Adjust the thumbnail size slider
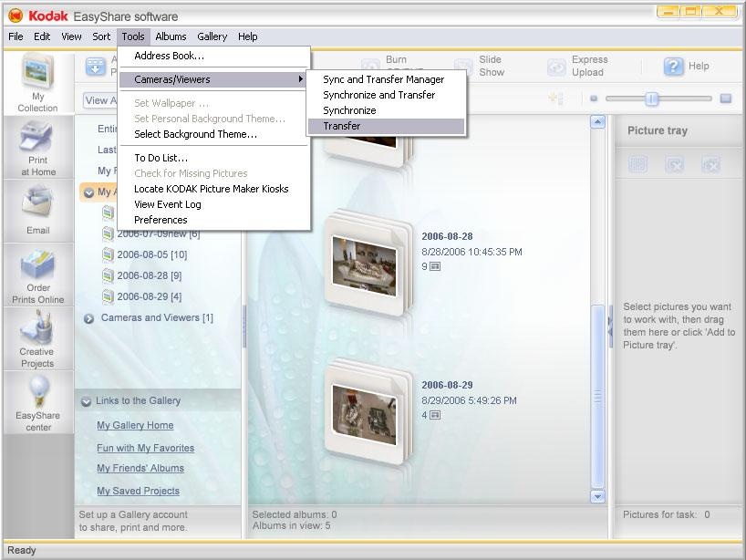Image resolution: width=746 pixels, height=560 pixels. (x=651, y=99)
